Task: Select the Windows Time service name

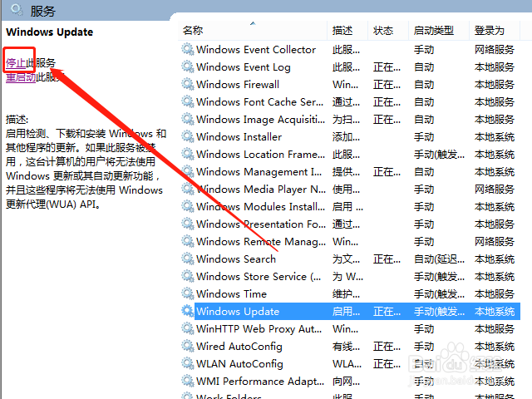Action: coord(232,294)
